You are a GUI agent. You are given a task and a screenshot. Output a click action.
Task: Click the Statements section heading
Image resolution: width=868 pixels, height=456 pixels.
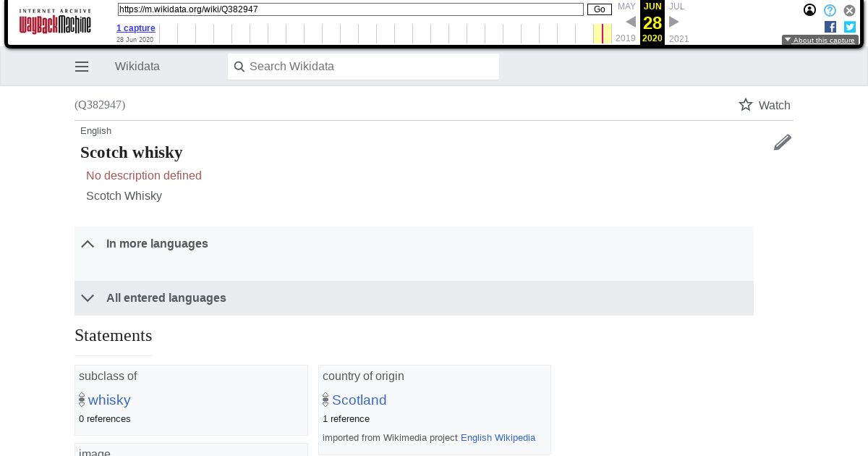(114, 336)
